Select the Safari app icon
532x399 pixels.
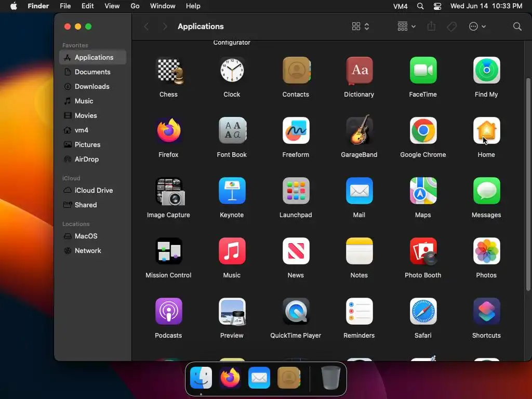point(423,312)
